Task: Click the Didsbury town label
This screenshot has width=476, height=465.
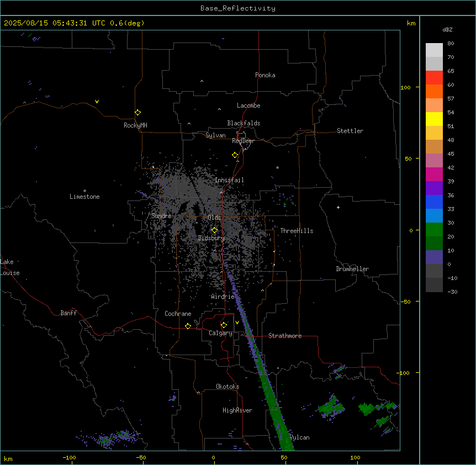Action: pos(211,238)
